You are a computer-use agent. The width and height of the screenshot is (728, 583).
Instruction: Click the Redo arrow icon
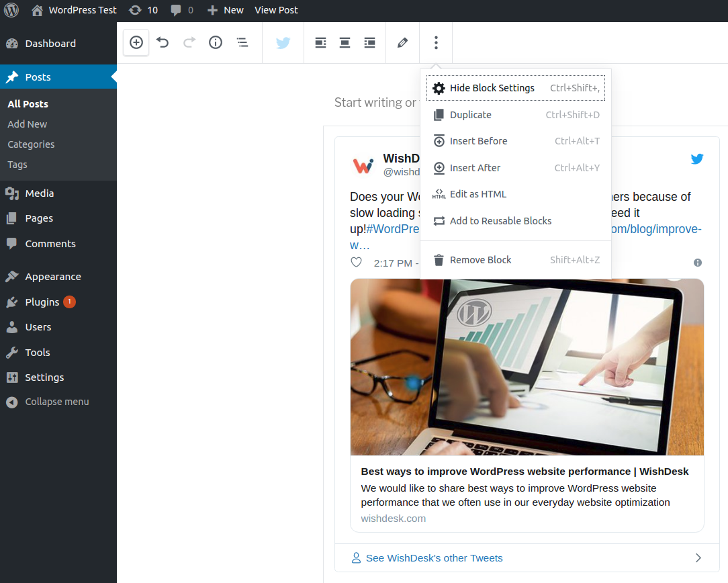(x=189, y=43)
